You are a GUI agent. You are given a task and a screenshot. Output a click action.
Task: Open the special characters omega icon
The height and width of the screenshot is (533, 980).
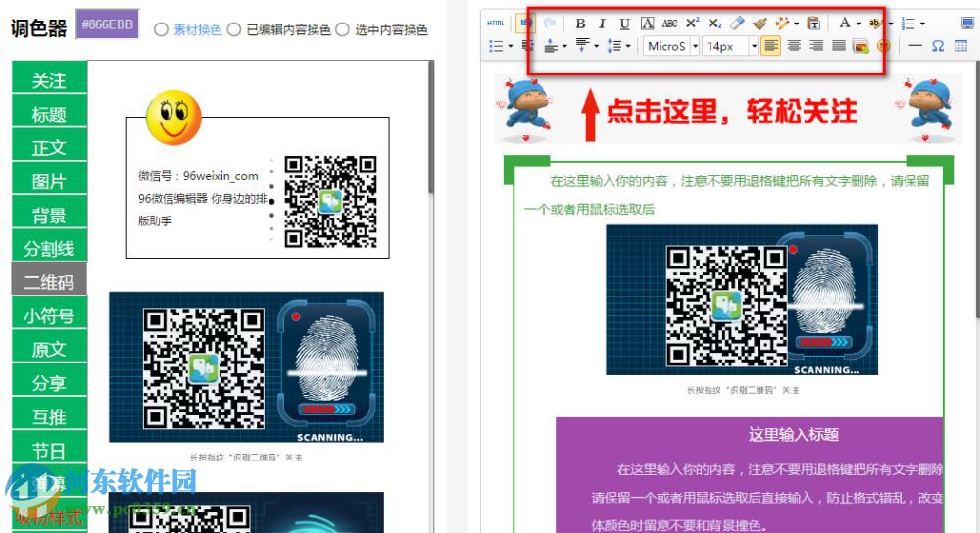tap(938, 46)
